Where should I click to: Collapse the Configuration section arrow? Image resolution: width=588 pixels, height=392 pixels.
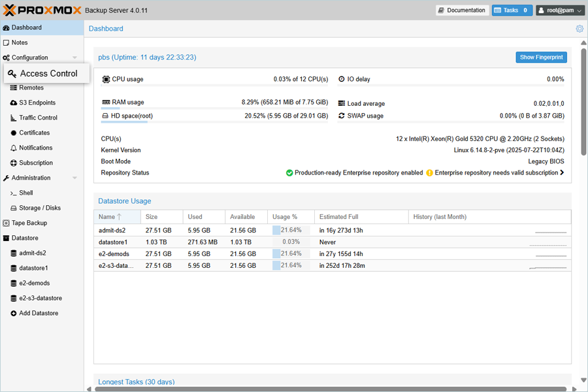tap(74, 58)
